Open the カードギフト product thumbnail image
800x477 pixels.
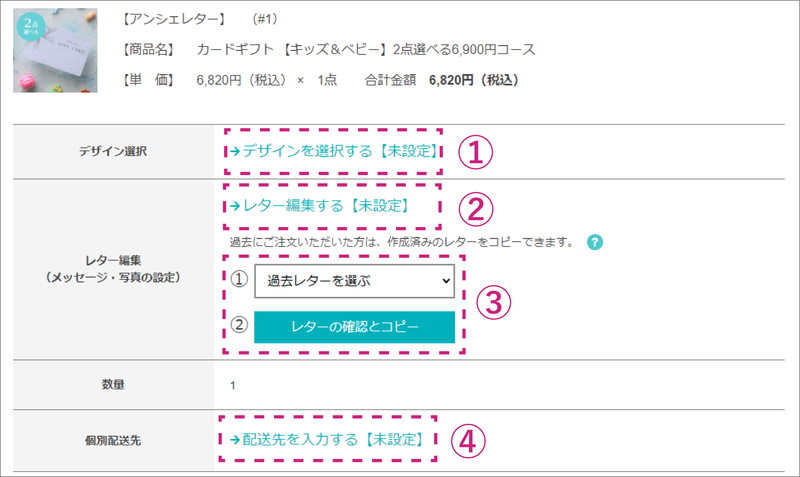(55, 50)
